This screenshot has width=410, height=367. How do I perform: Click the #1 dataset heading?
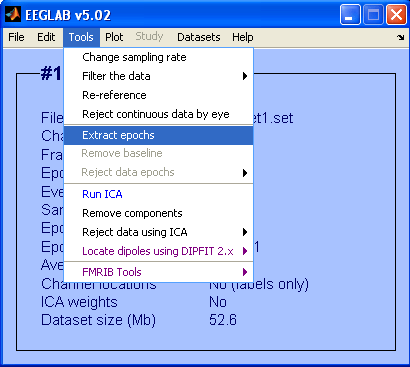(51, 73)
